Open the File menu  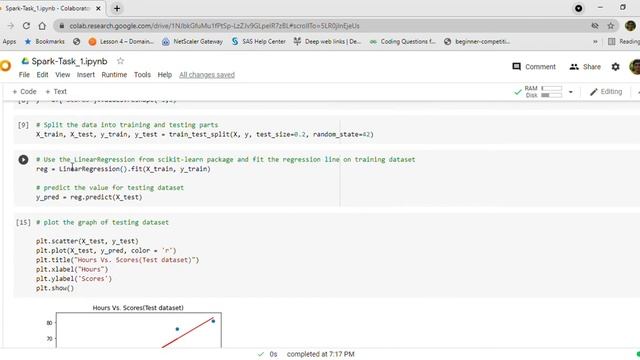pyautogui.click(x=24, y=75)
